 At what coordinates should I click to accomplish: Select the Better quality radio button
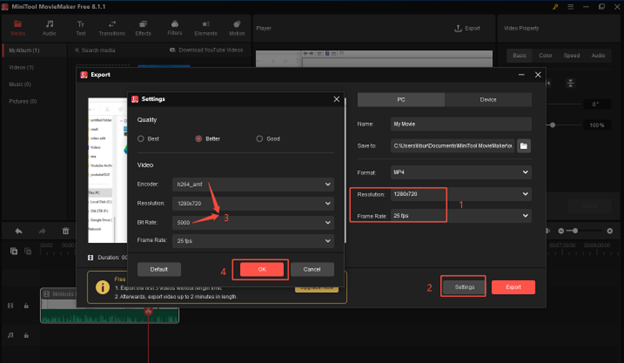[198, 139]
